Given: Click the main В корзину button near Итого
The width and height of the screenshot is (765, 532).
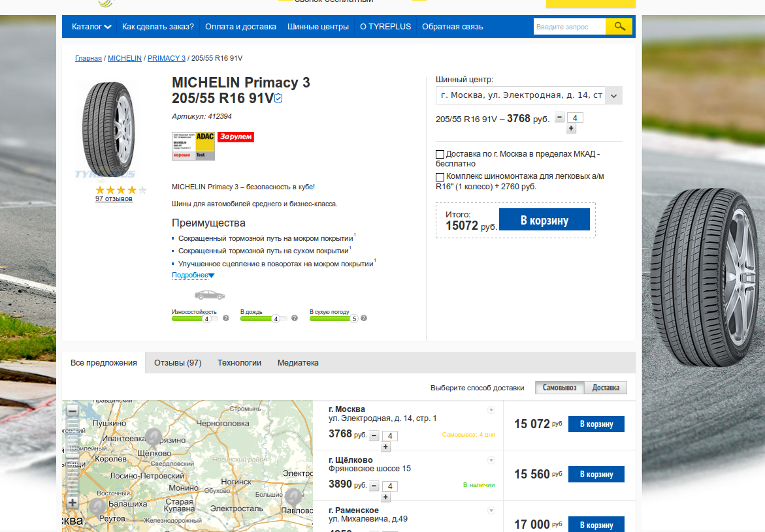Looking at the screenshot, I should click(544, 220).
